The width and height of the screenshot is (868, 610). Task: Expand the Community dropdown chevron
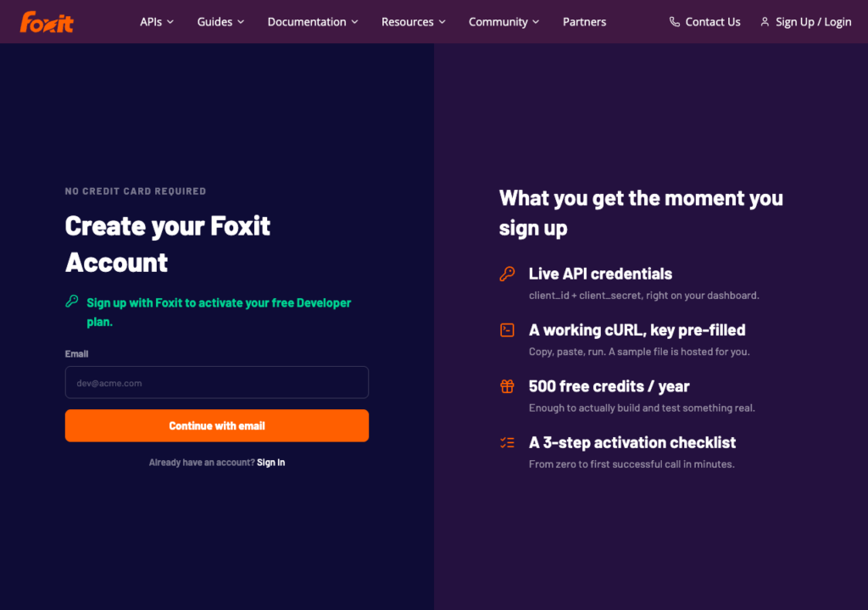pyautogui.click(x=536, y=22)
